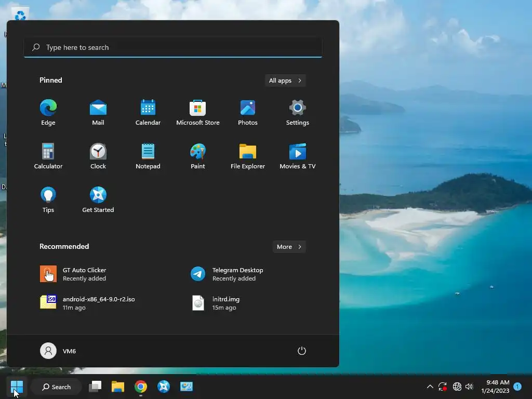The width and height of the screenshot is (532, 399).
Task: Open the Calendar app
Action: click(x=148, y=113)
